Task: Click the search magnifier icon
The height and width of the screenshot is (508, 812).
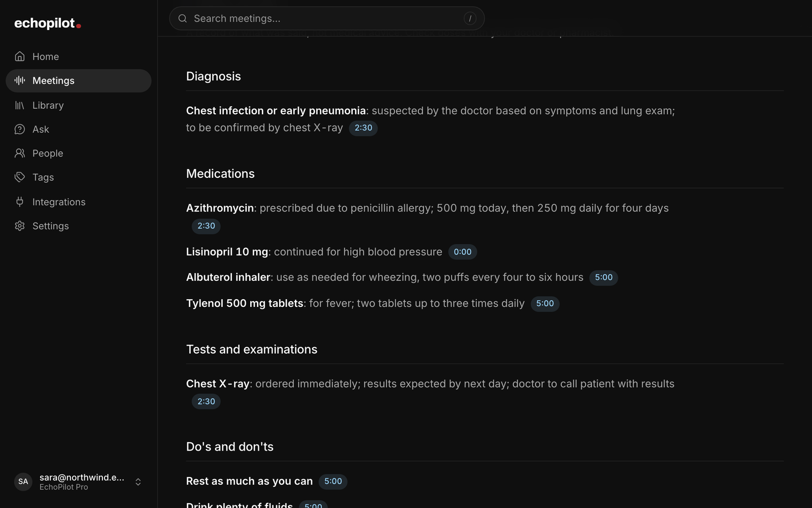Action: (x=183, y=18)
